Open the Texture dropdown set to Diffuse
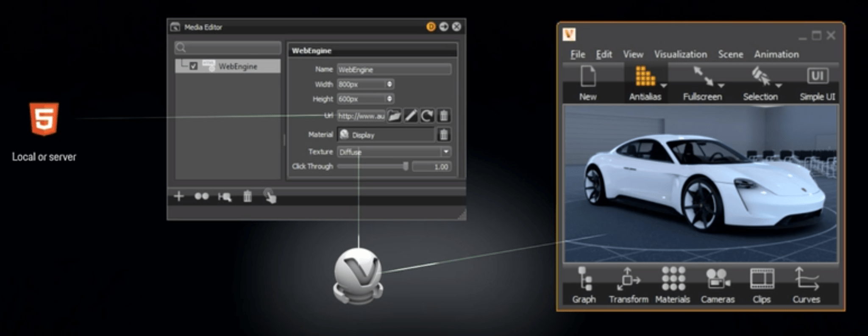 point(394,152)
